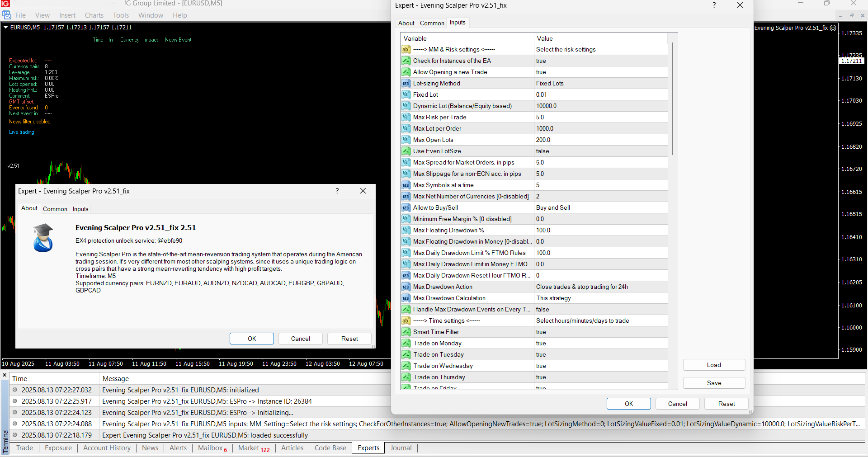
Task: Click the icon beside Check for Instances row
Action: coord(406,61)
